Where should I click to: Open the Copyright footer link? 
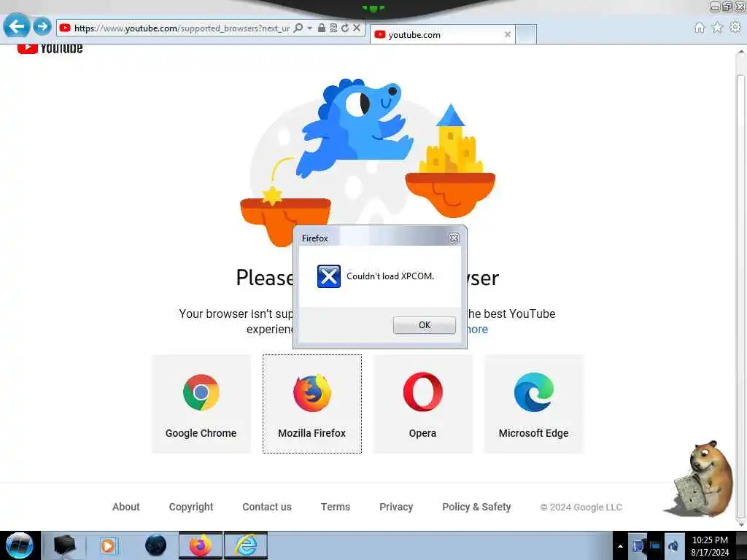click(191, 507)
